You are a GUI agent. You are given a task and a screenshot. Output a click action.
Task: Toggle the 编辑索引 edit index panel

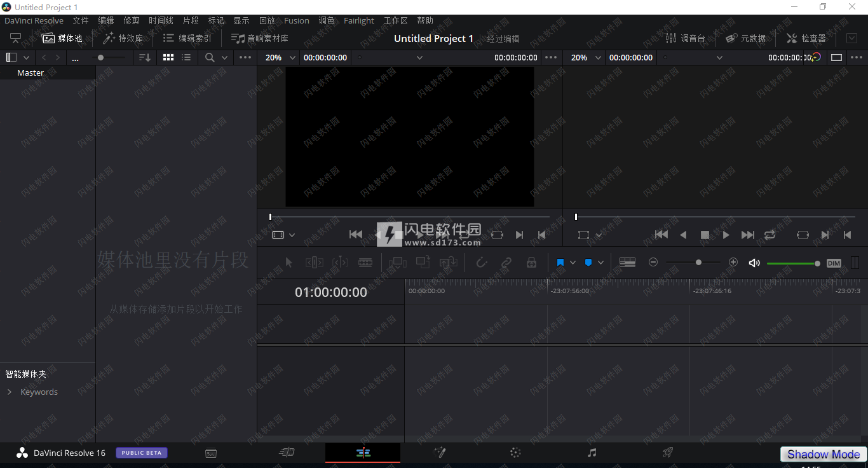click(187, 38)
